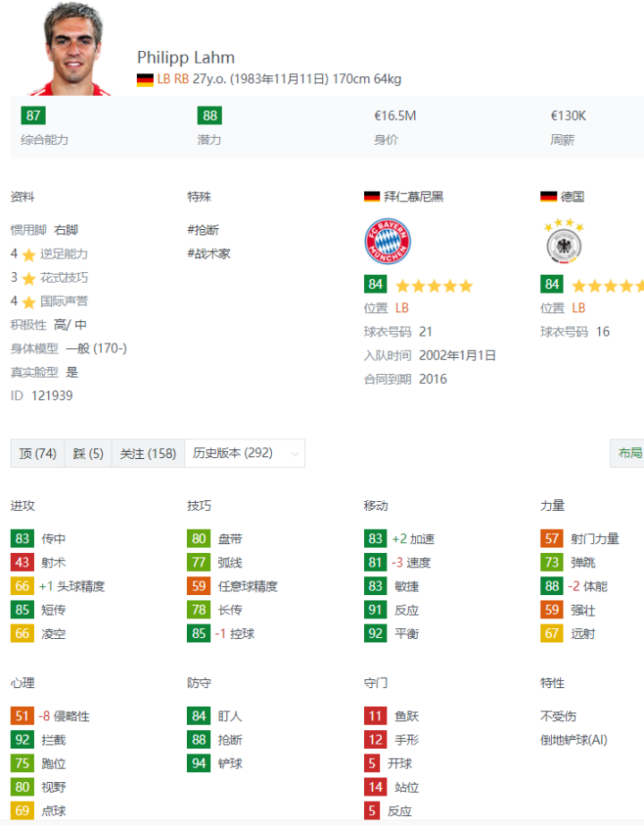
Task: Click the flag icon next to 拜仁慕尼黑
Action: (x=372, y=197)
